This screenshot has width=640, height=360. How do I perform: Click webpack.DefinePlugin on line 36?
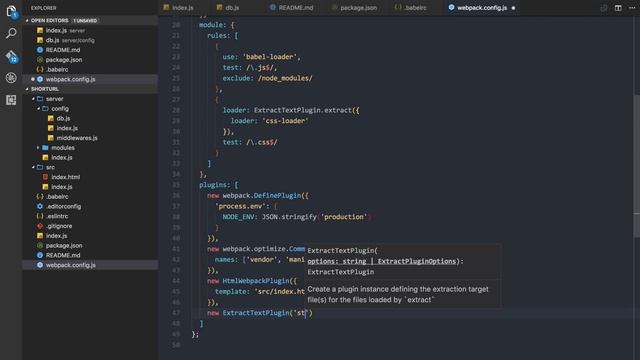262,196
